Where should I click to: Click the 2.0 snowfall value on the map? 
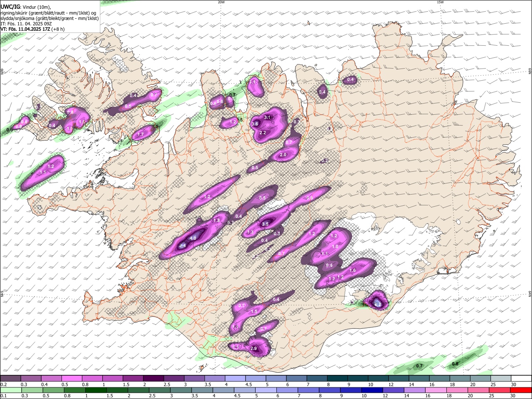(x=283, y=155)
